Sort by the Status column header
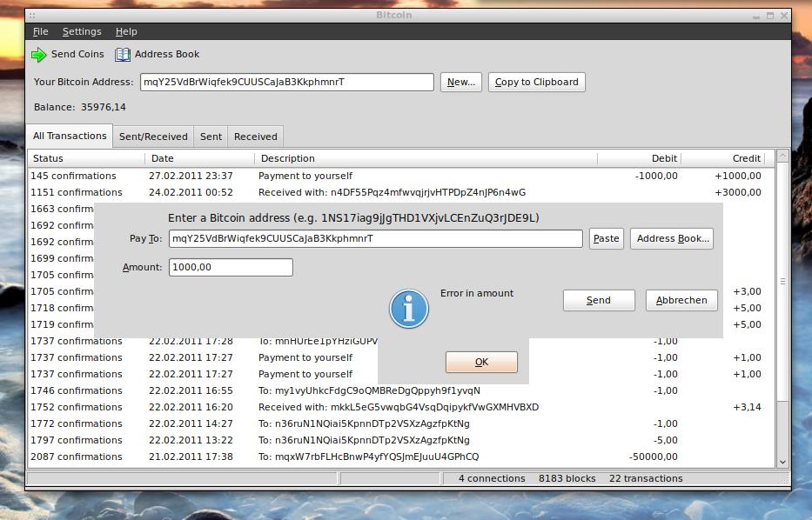The height and width of the screenshot is (520, 812). point(86,158)
